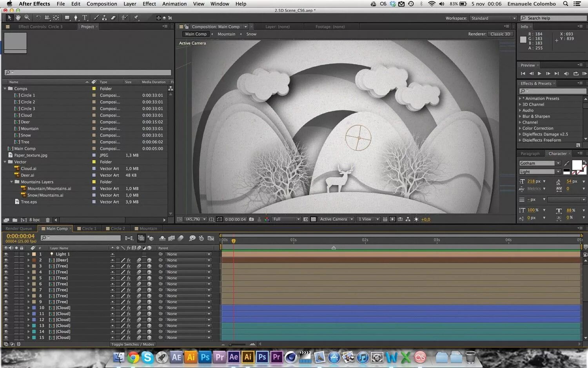
Task: Select the Rectangle shape tool
Action: click(x=67, y=18)
